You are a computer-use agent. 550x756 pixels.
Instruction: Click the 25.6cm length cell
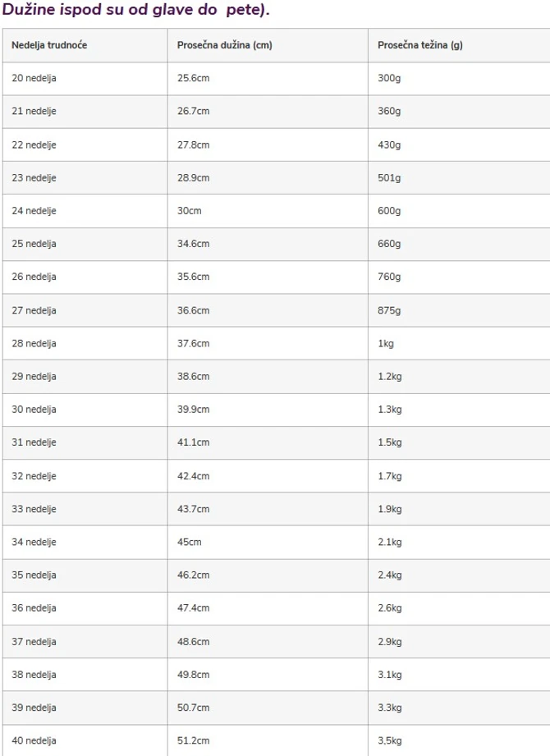[193, 78]
